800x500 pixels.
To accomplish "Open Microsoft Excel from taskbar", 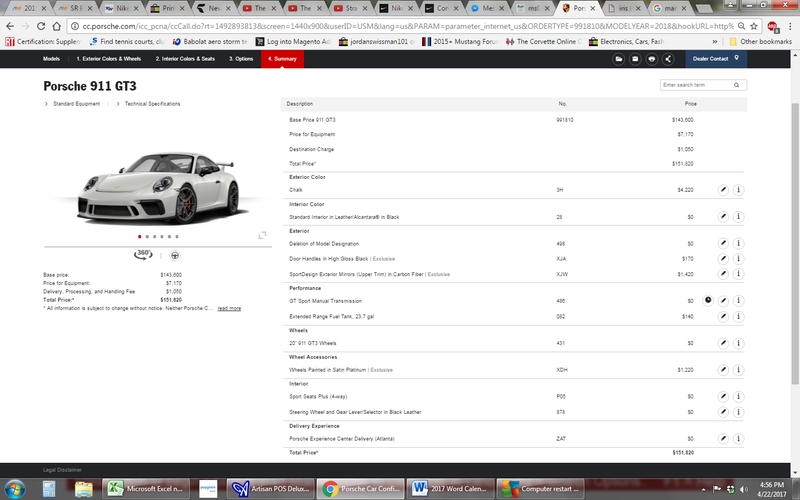I will 146,489.
